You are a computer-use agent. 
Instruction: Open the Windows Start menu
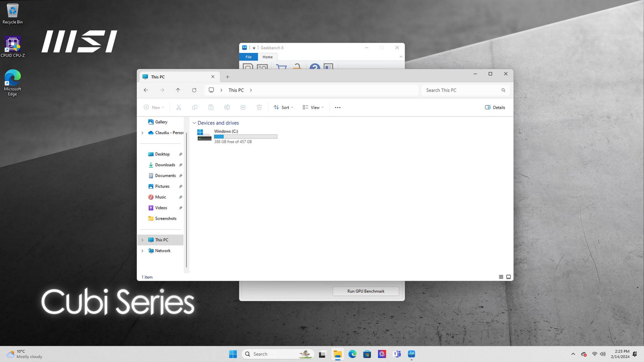click(233, 354)
